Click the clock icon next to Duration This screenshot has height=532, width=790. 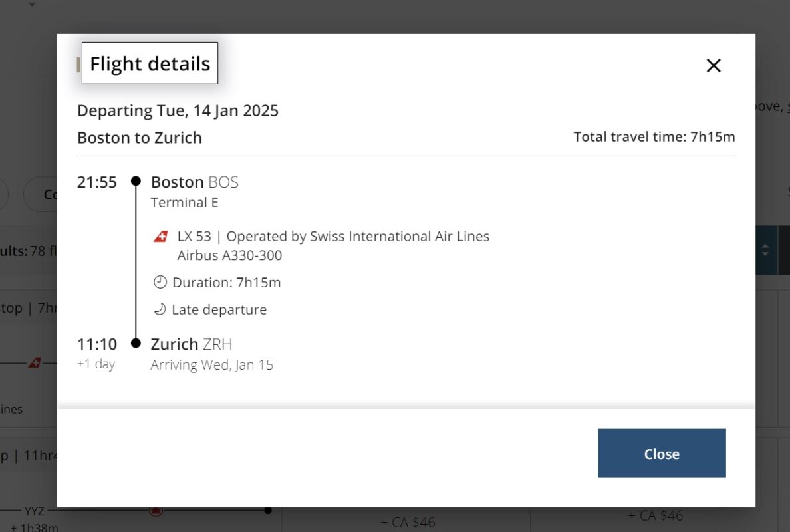tap(160, 282)
